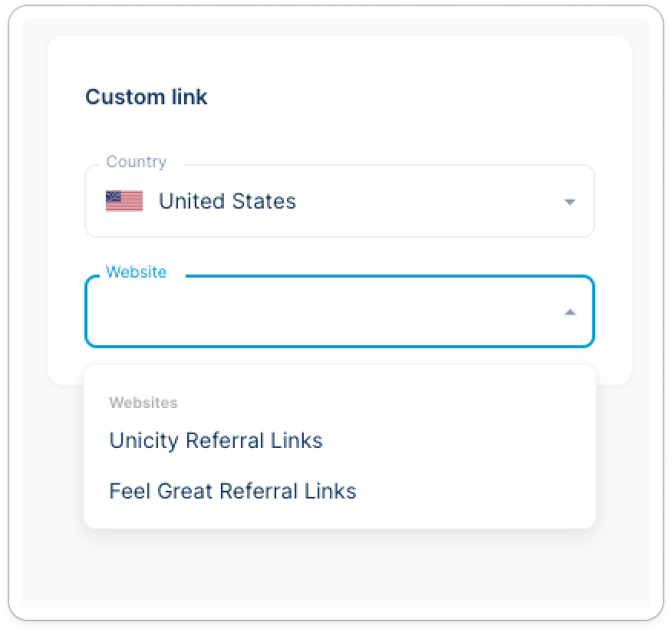Choose Feel Great Referral Links option
The image size is (672, 632).
click(x=232, y=491)
